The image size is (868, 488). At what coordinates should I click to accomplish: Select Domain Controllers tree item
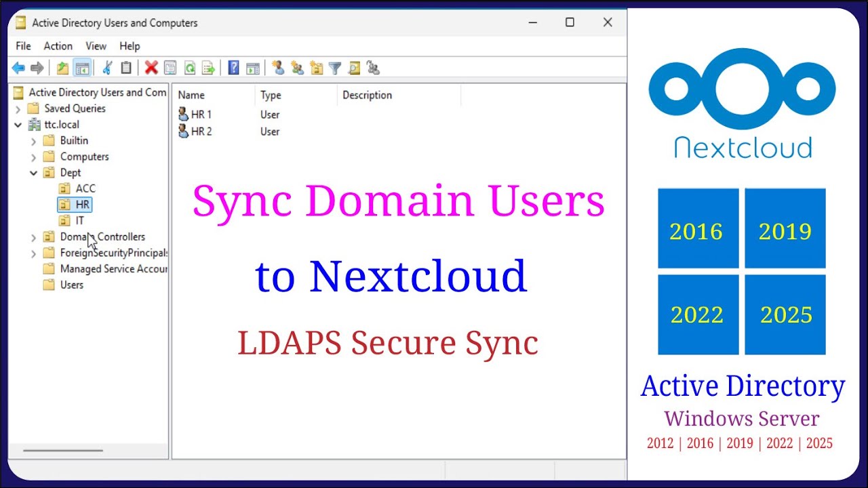point(102,237)
